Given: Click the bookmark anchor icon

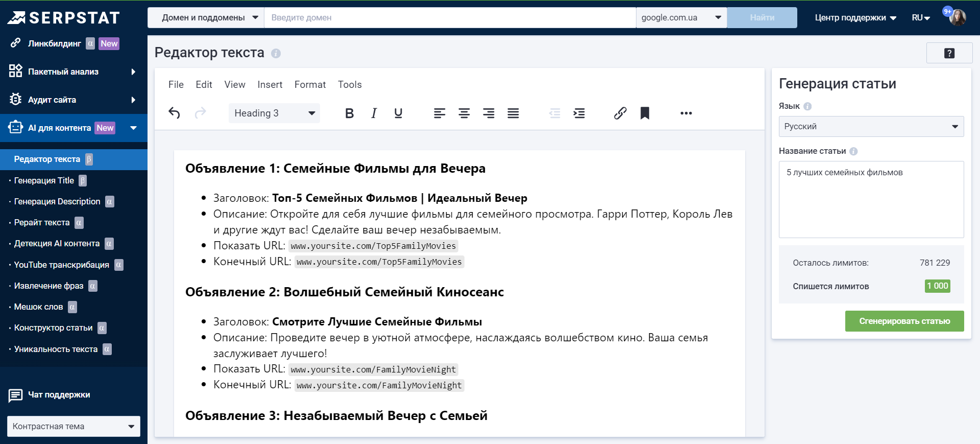Looking at the screenshot, I should coord(645,113).
